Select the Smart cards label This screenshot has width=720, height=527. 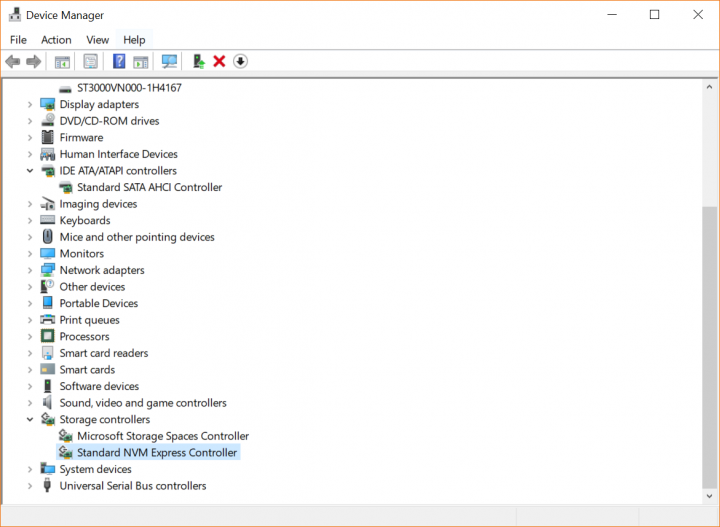(x=87, y=370)
